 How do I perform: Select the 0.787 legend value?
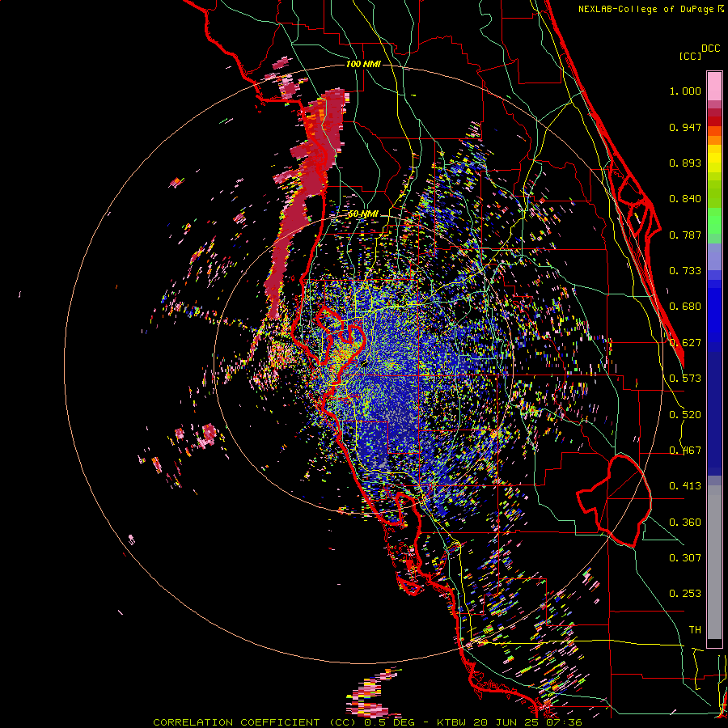[x=685, y=235]
